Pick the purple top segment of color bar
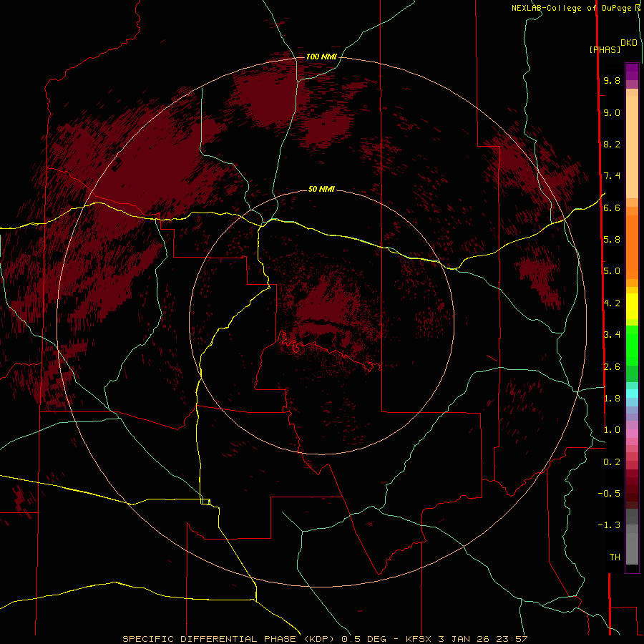This screenshot has width=644, height=644. tap(632, 72)
